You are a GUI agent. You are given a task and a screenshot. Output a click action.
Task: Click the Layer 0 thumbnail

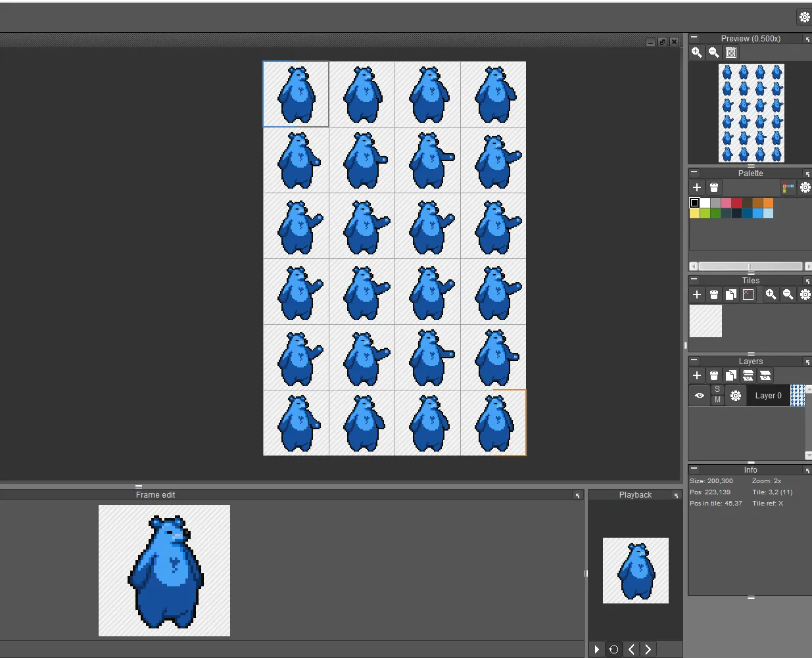tap(797, 396)
